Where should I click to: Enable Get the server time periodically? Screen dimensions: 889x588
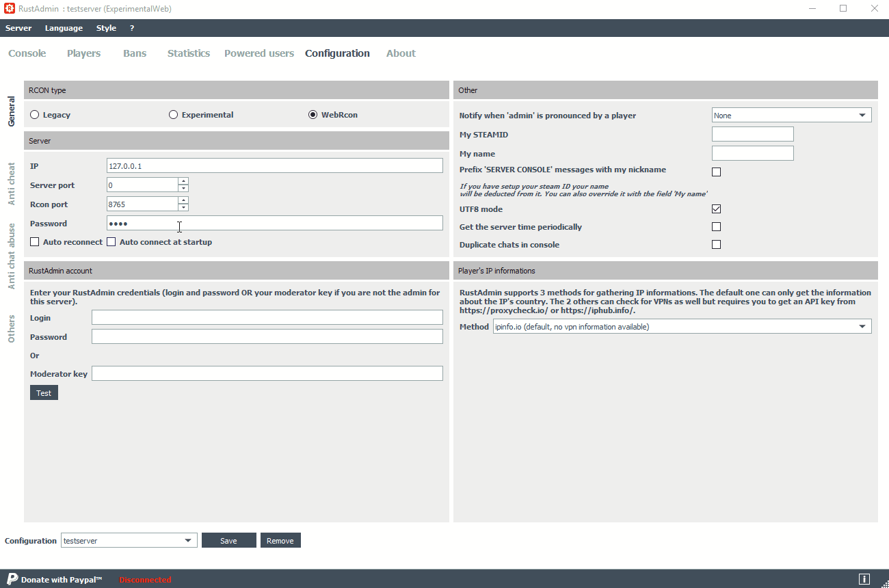pos(717,227)
